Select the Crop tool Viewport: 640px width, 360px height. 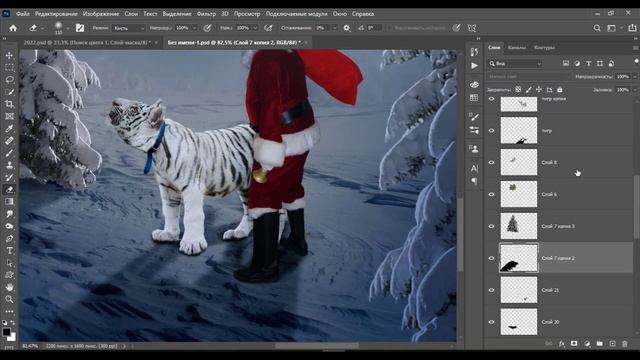click(9, 104)
